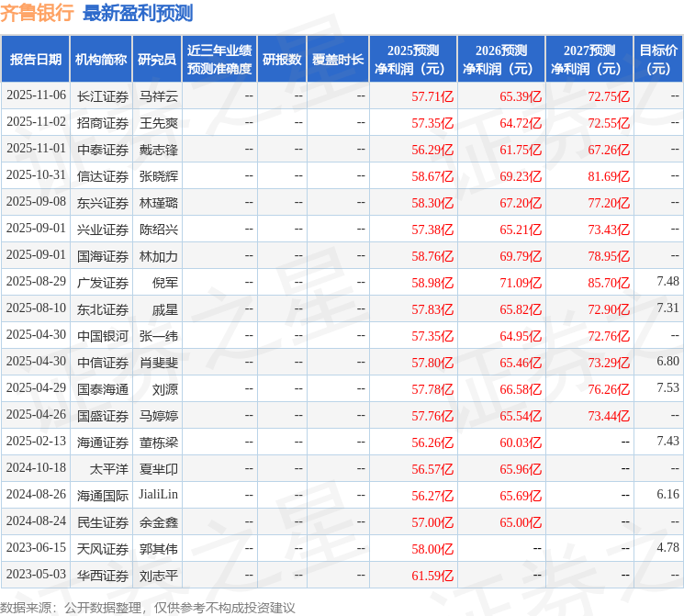
Task: Click the 2027预测净利润 column header
Action: click(589, 60)
